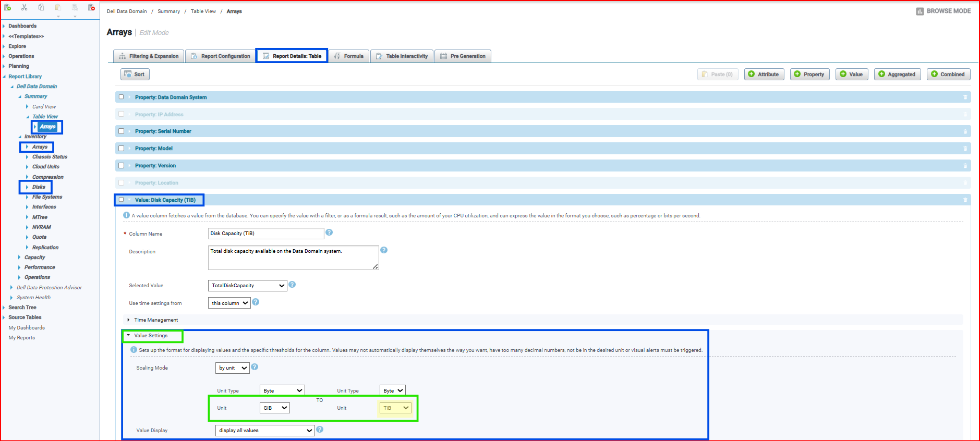The height and width of the screenshot is (441, 980).
Task: Select the Property: Version checkbox
Action: [122, 166]
